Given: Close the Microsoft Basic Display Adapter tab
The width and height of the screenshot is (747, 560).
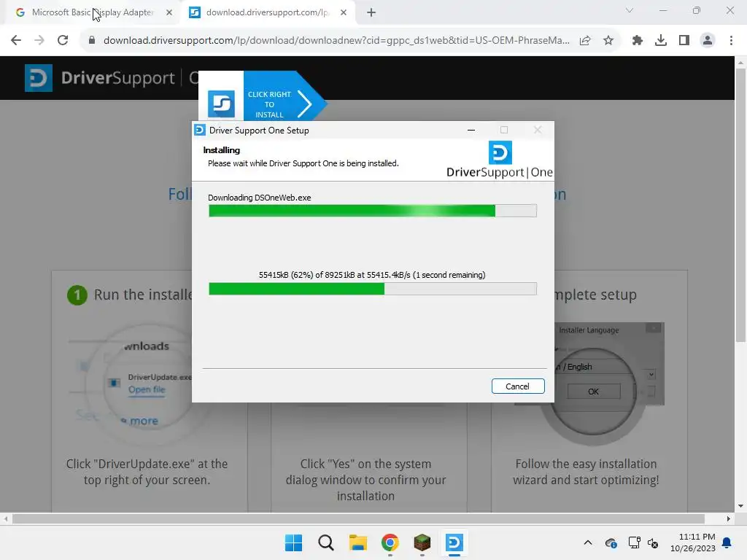Looking at the screenshot, I should point(169,13).
